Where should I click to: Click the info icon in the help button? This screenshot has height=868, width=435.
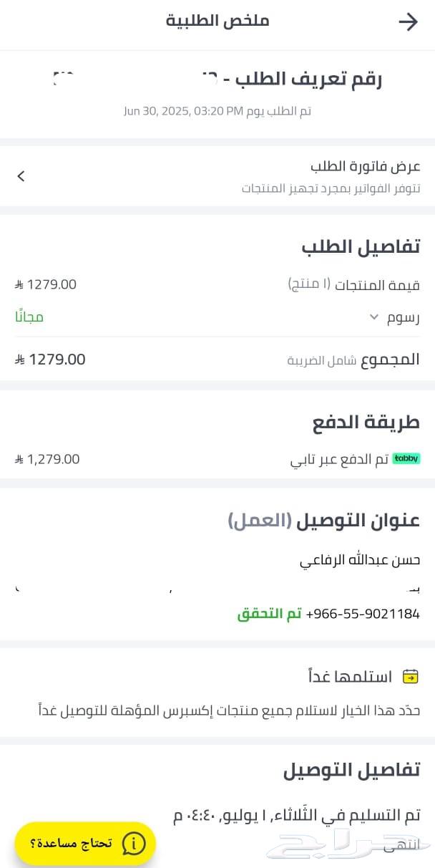tap(134, 844)
